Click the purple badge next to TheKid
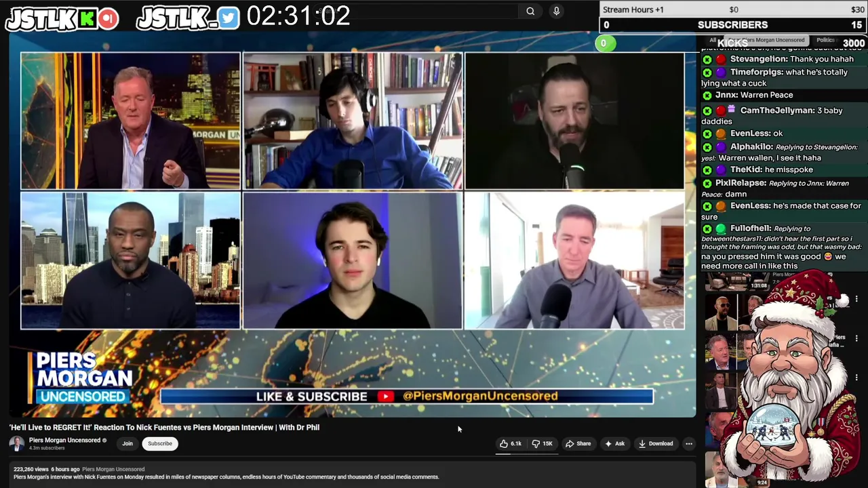Image resolution: width=868 pixels, height=488 pixels. click(x=721, y=170)
